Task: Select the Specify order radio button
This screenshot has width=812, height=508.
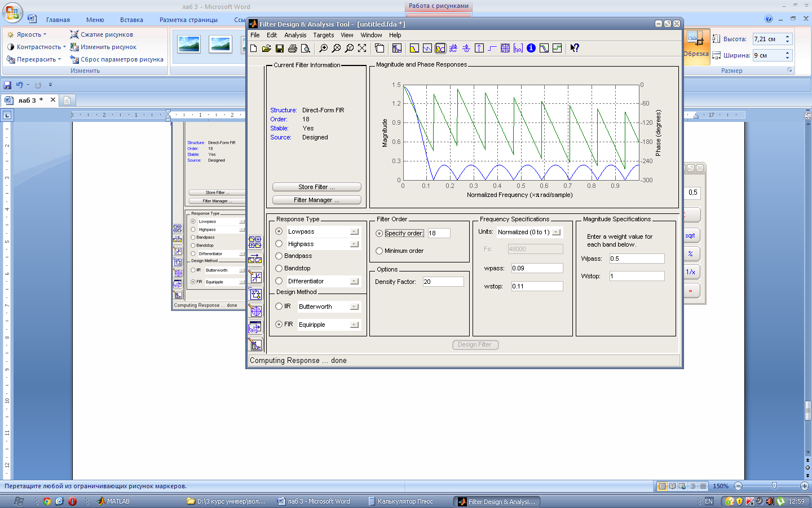Action: coord(379,233)
